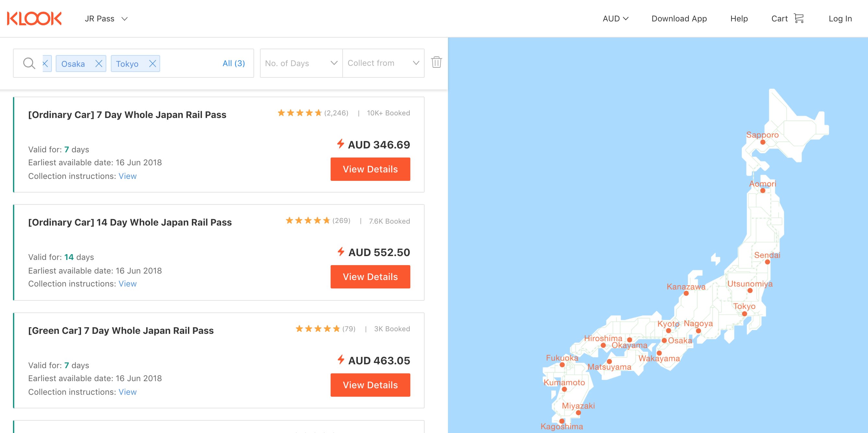Click the All (3) results link
The image size is (868, 433).
233,63
